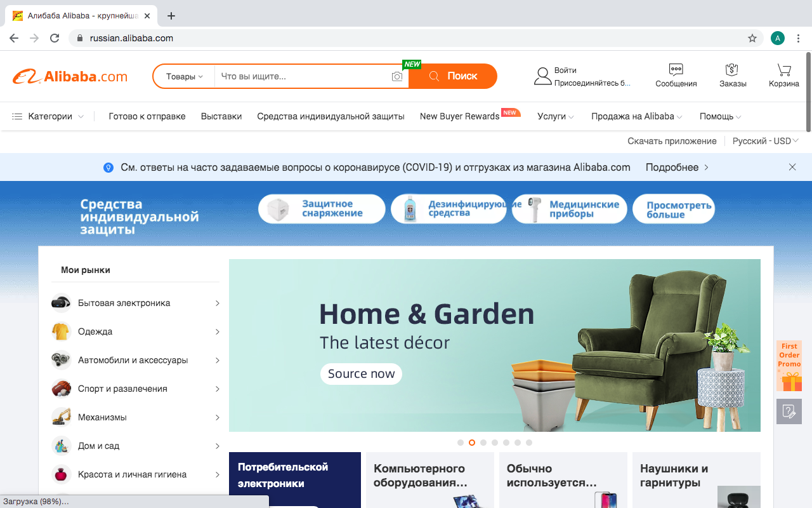The width and height of the screenshot is (812, 508).
Task: Switch to the Alibaba browser tab
Action: pyautogui.click(x=82, y=16)
